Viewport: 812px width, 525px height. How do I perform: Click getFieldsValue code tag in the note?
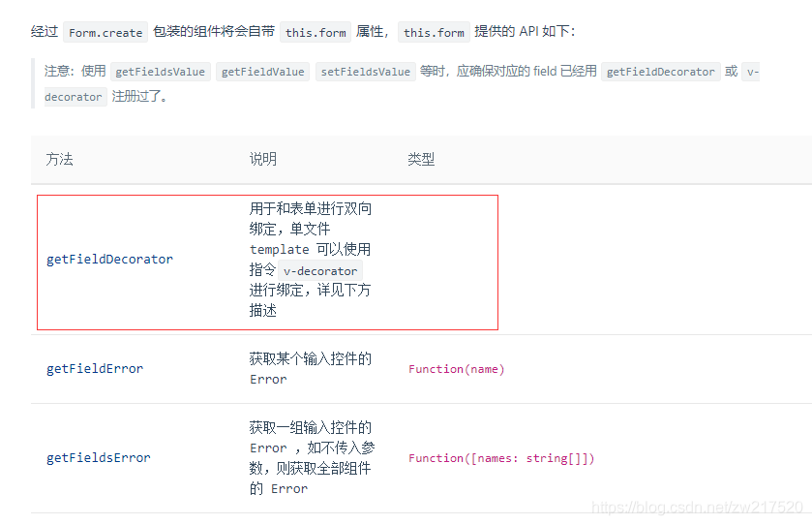[161, 72]
